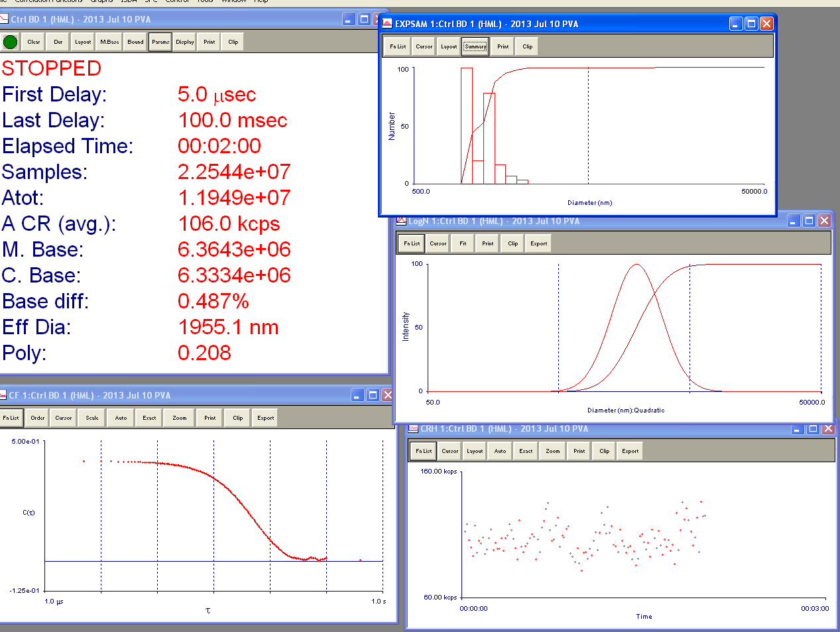Select Scale in the CF window toolbar
The height and width of the screenshot is (632, 840).
pyautogui.click(x=92, y=418)
